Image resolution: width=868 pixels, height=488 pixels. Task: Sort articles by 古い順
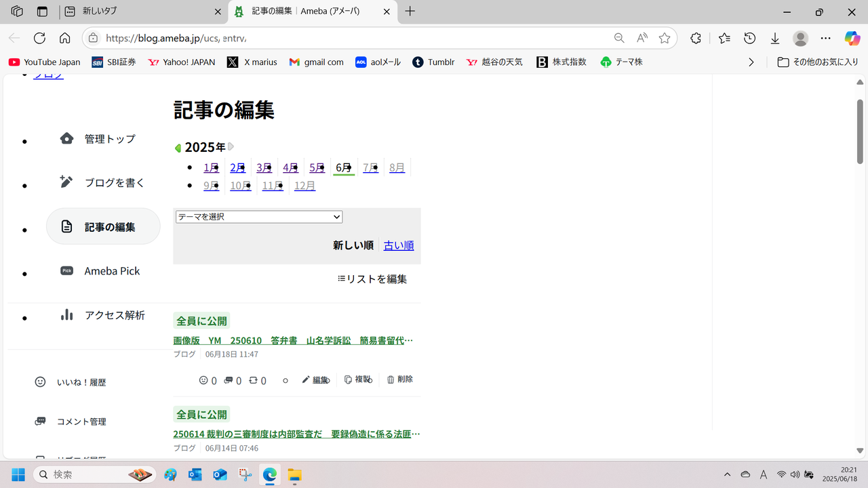[399, 245]
